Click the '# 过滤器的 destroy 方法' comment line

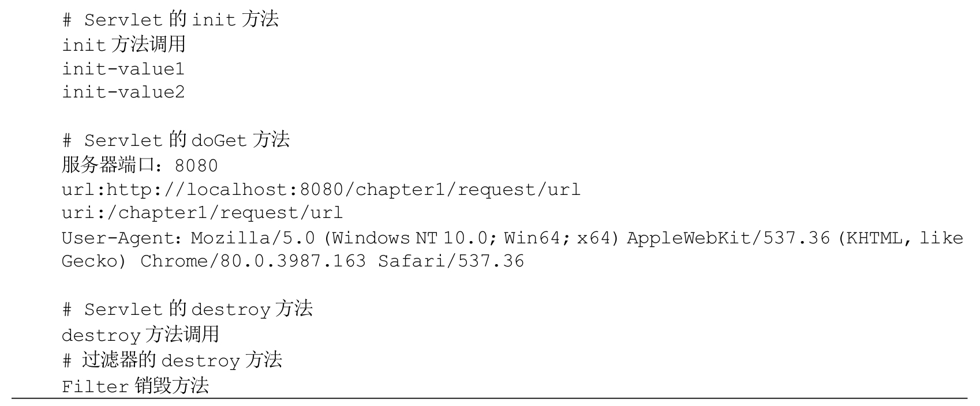[x=172, y=360]
